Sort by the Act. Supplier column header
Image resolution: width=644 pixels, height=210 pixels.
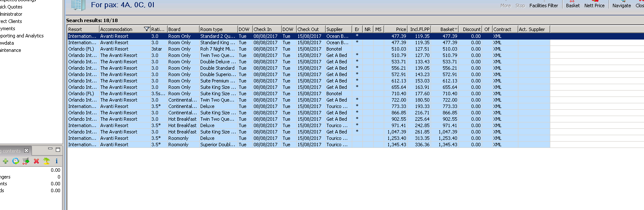[x=534, y=29]
